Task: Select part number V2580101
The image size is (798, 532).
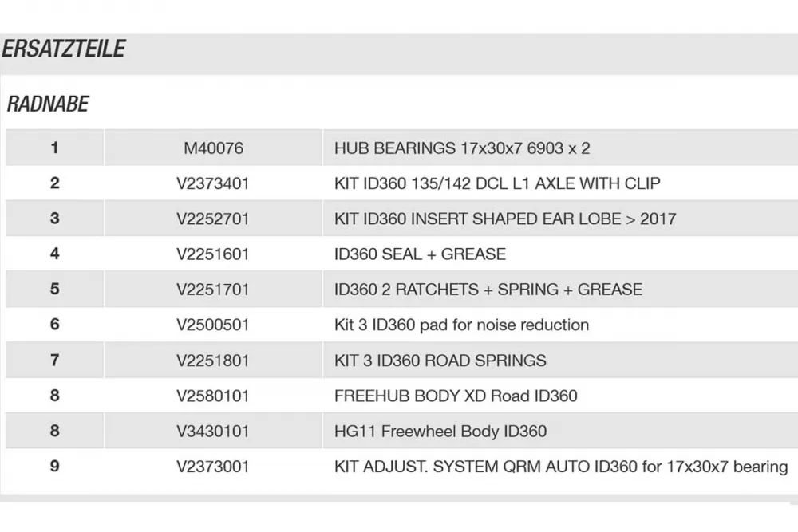Action: click(x=213, y=396)
